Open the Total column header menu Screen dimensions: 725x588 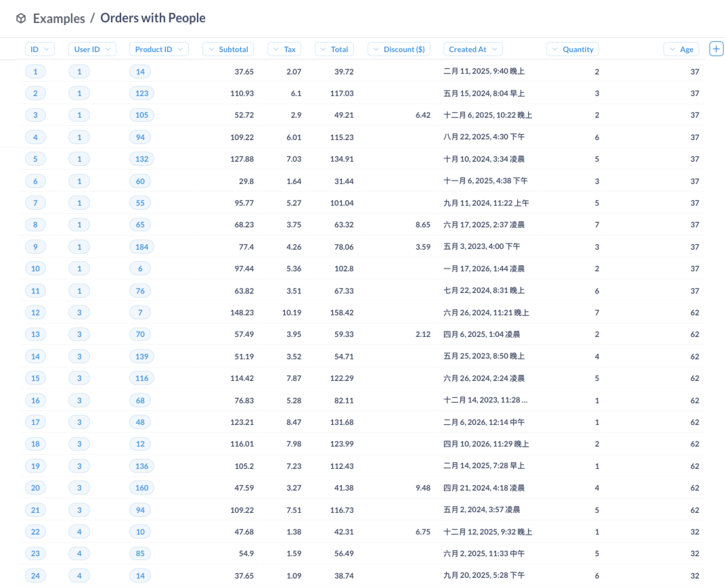tap(334, 49)
